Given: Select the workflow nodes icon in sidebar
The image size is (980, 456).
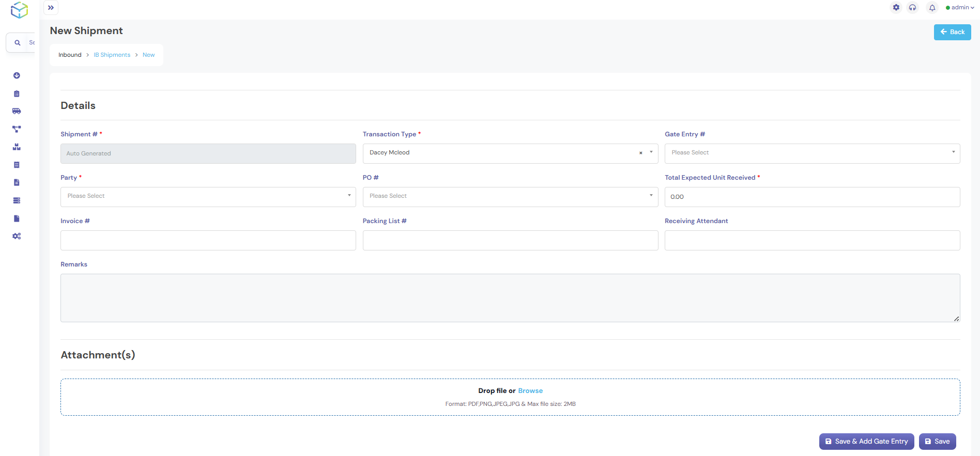Looking at the screenshot, I should coord(17,129).
